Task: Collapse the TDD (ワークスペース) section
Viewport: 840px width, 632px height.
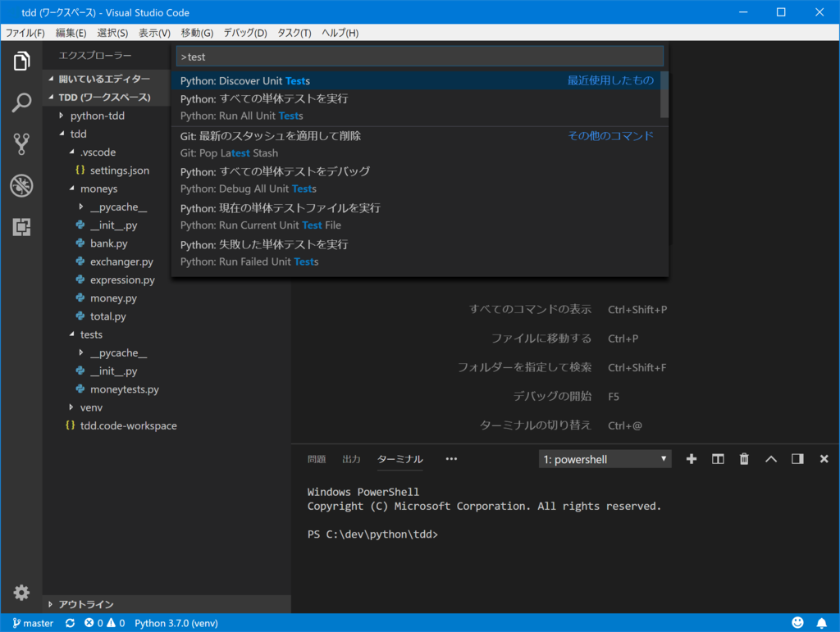Action: (x=104, y=97)
